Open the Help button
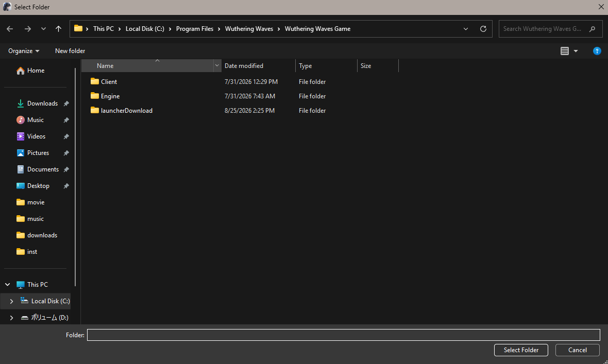This screenshot has width=608, height=364. coord(597,51)
